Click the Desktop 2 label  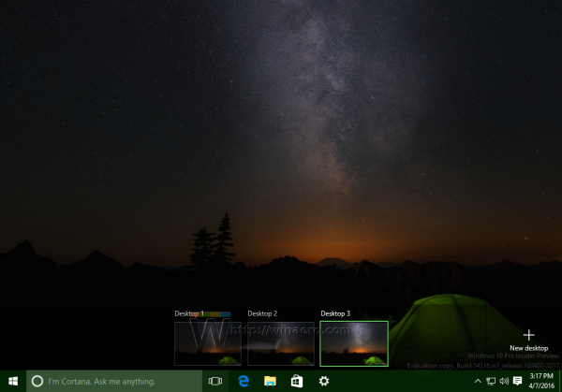(x=262, y=313)
